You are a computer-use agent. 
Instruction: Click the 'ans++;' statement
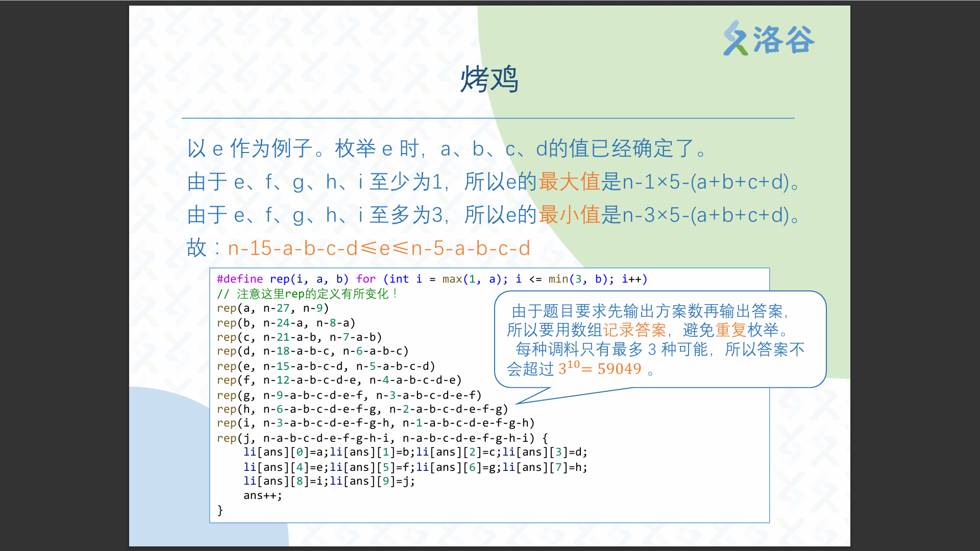click(263, 495)
